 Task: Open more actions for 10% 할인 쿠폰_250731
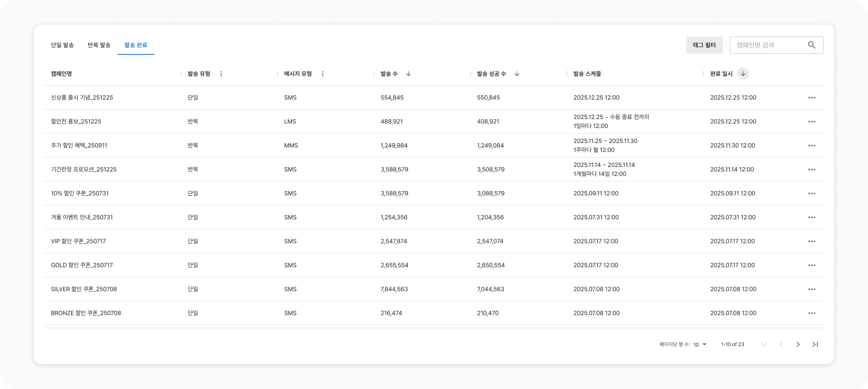point(811,194)
